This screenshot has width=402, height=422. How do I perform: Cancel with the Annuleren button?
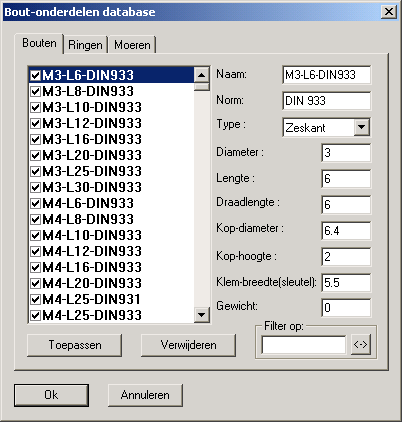(x=145, y=395)
